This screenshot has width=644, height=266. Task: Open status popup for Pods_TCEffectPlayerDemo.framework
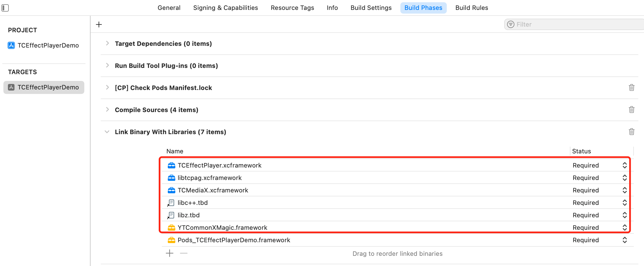(x=624, y=240)
